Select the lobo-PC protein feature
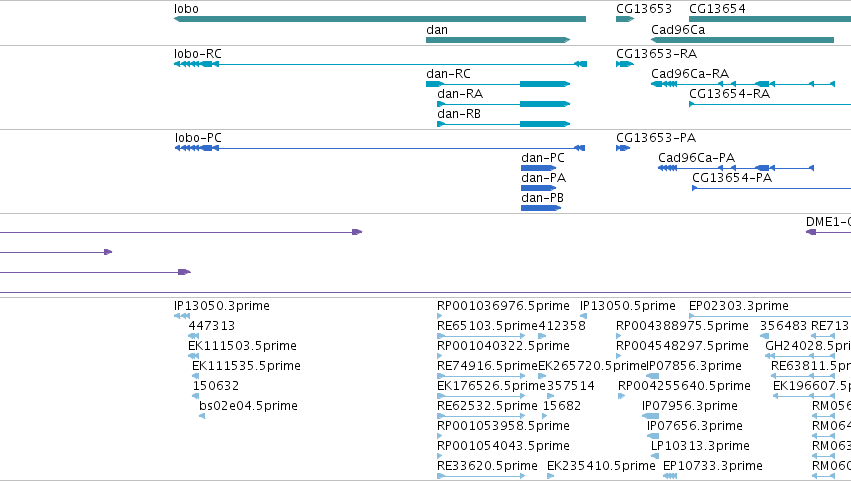Image resolution: width=851 pixels, height=481 pixels. [380, 148]
